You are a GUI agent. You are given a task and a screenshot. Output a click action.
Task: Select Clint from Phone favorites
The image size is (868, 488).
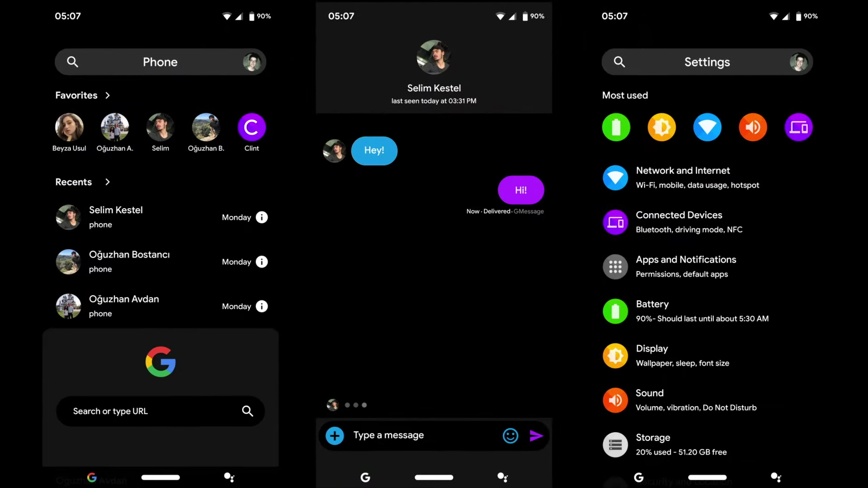click(x=251, y=126)
